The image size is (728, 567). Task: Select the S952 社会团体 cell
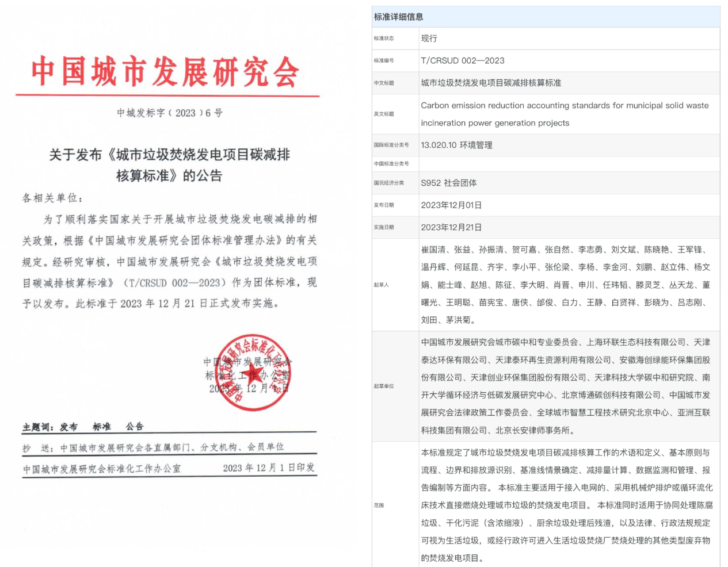449,183
